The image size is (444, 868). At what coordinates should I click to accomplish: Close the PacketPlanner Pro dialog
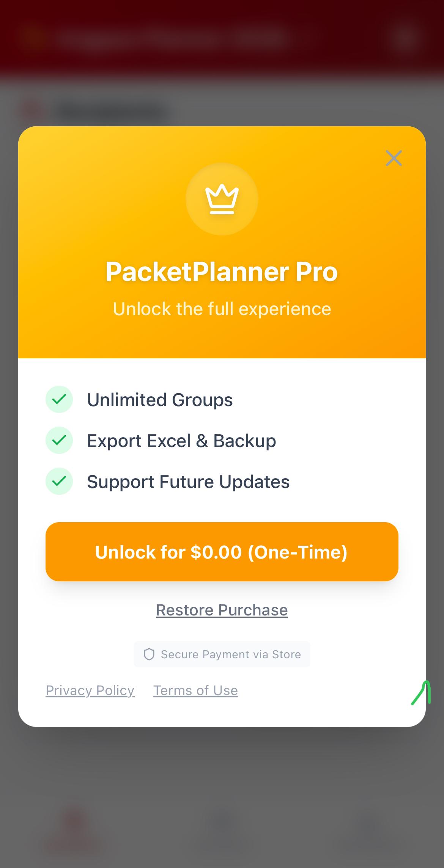click(x=394, y=158)
